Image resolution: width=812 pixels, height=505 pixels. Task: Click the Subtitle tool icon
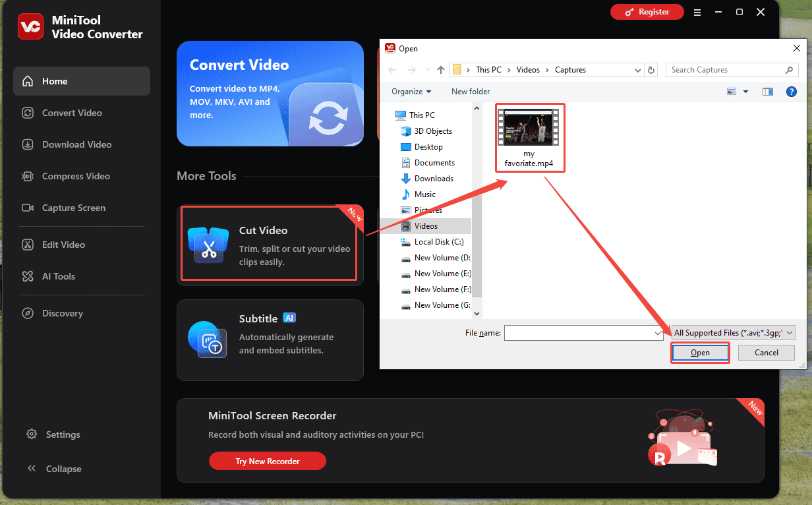208,340
